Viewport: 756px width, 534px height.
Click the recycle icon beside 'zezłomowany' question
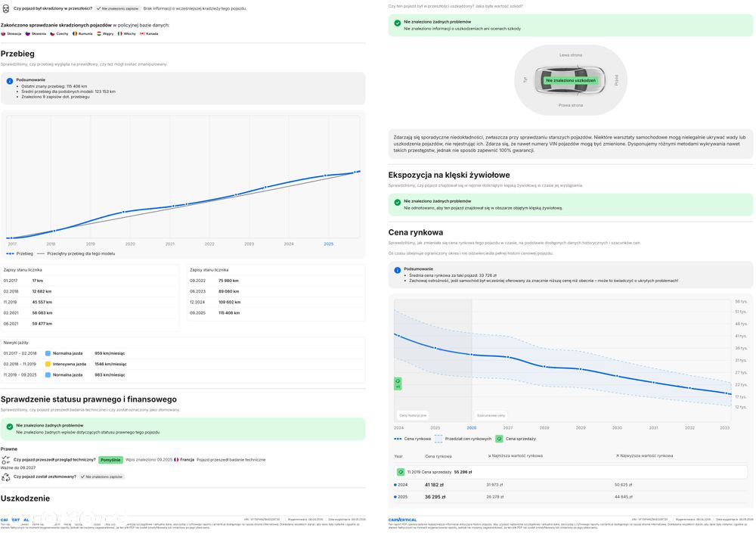tap(6, 477)
